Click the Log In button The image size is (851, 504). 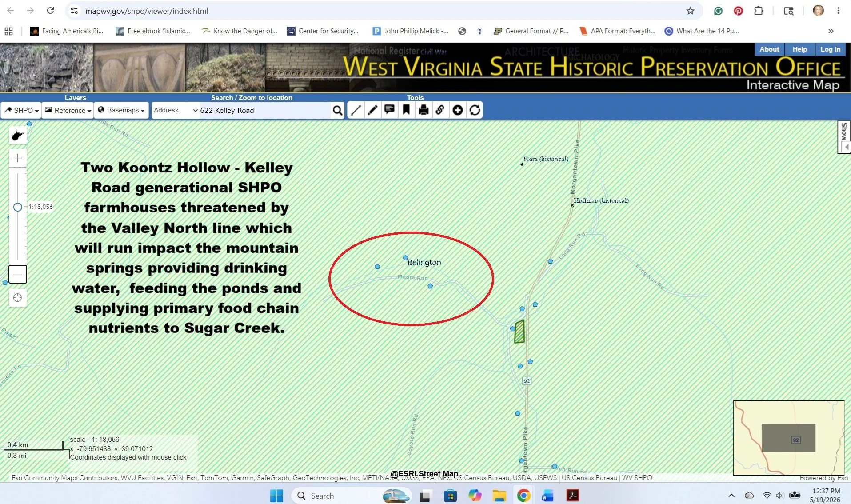[x=830, y=49]
